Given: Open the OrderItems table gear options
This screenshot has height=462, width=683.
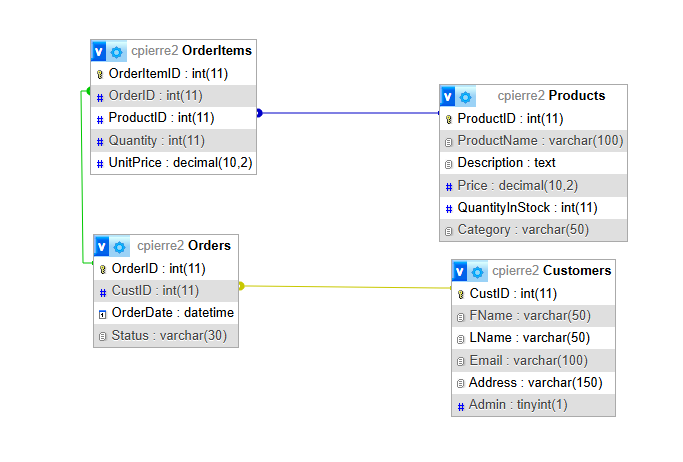Looking at the screenshot, I should point(116,51).
